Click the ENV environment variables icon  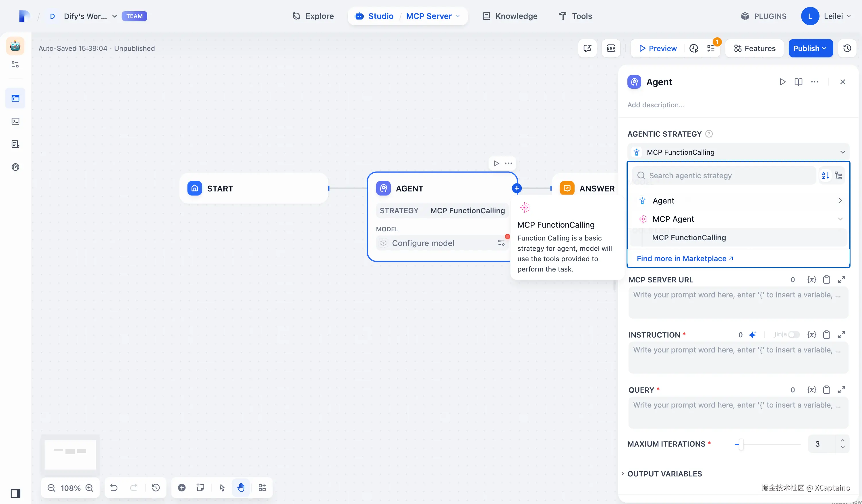(611, 48)
